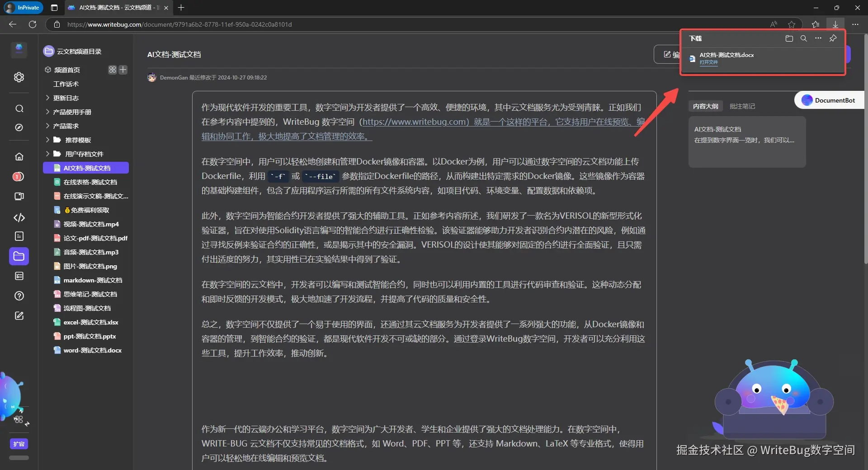
Task: Expand the 更新日志 section
Action: tap(47, 98)
